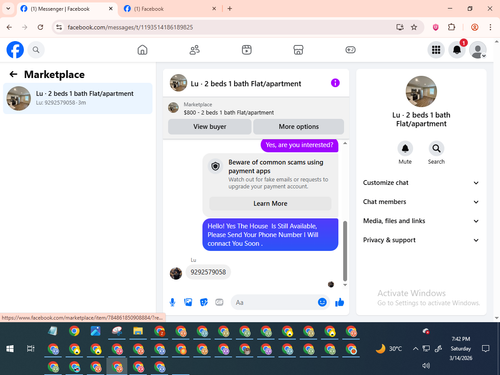This screenshot has width=500, height=375.
Task: Send a thumbs up like
Action: pyautogui.click(x=340, y=302)
